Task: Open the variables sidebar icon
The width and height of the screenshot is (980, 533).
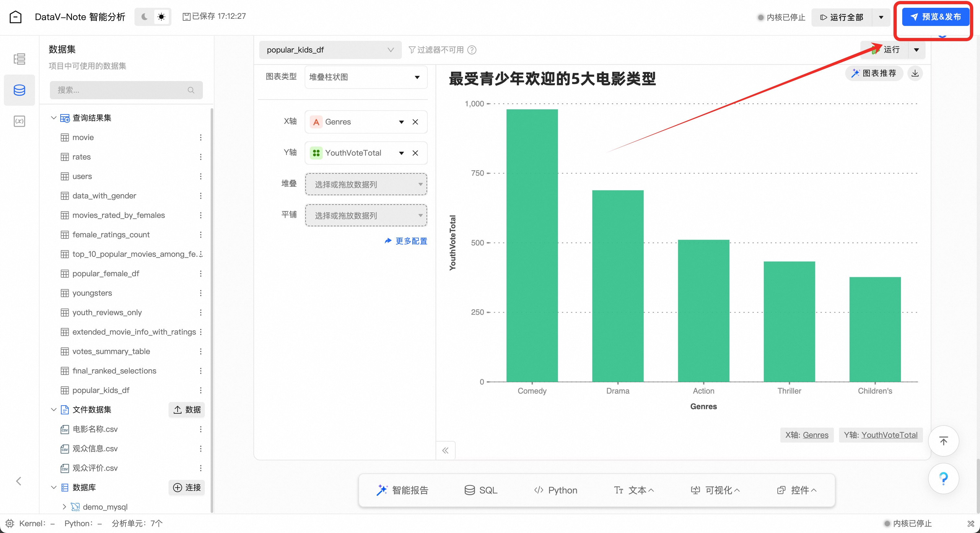Action: (19, 121)
